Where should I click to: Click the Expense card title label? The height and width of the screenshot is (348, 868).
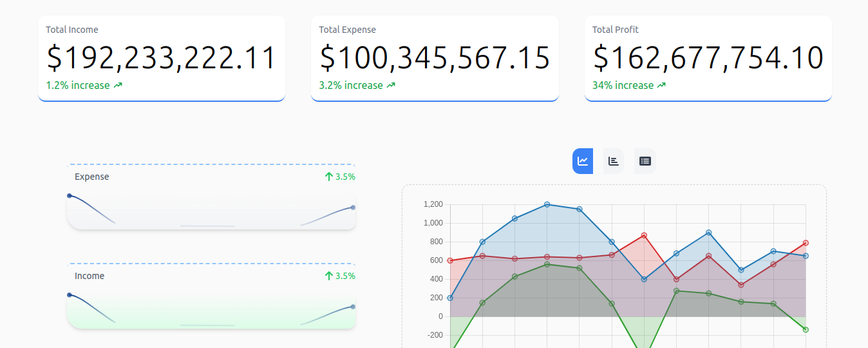pyautogui.click(x=91, y=177)
